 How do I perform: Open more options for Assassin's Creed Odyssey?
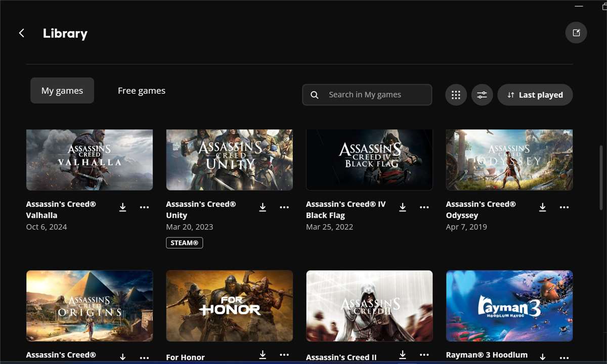tap(565, 207)
